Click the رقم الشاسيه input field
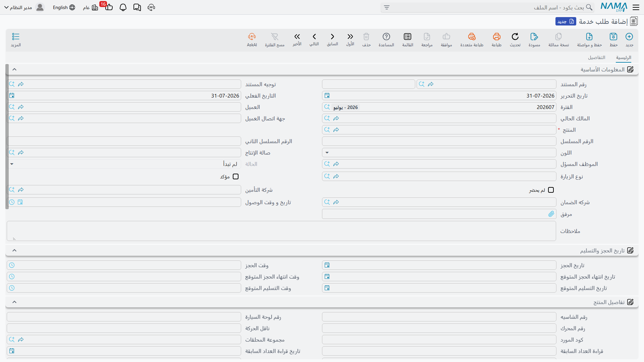644x362 pixels. 439,317
